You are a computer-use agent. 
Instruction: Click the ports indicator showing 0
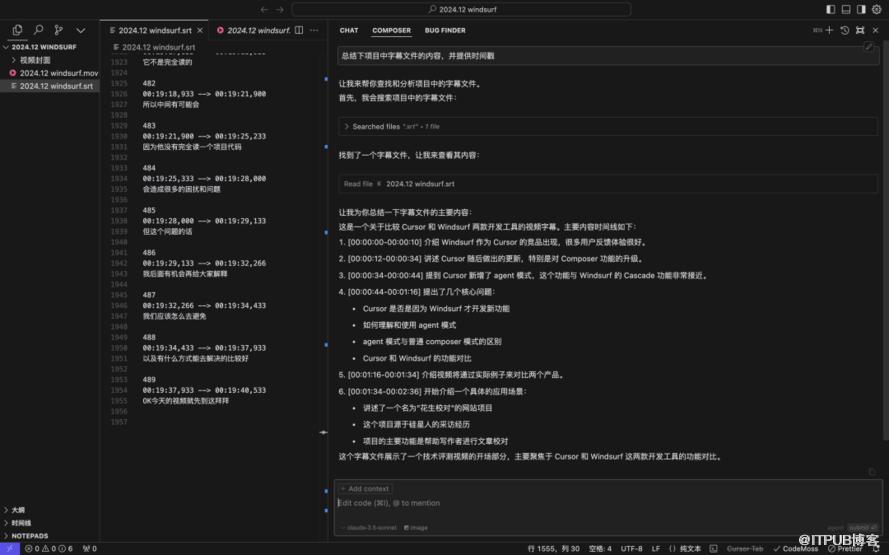pos(90,548)
